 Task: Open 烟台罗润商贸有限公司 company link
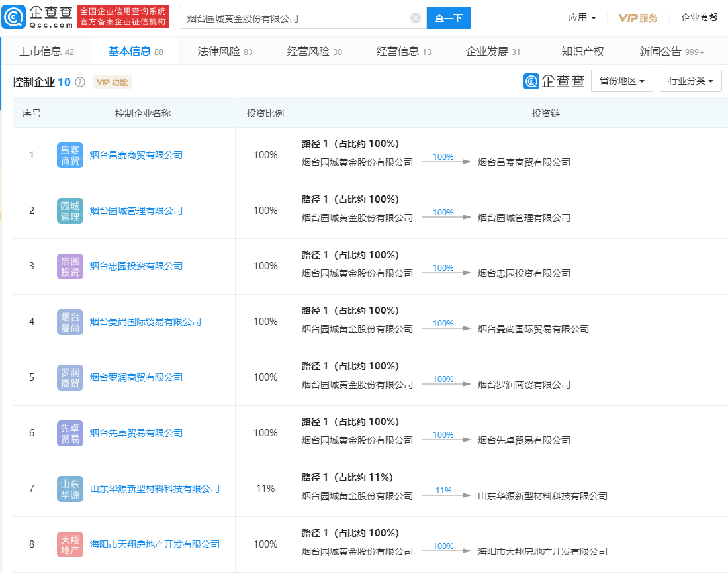(136, 377)
